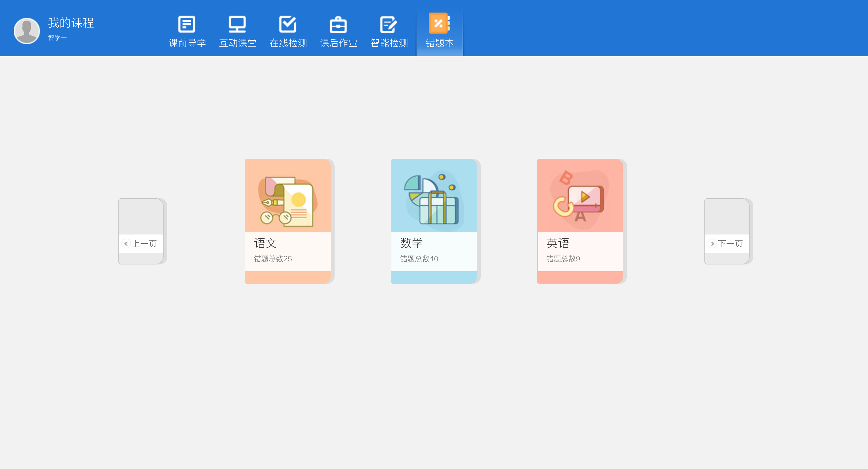Click the left arrow circle icon
Image resolution: width=868 pixels, height=469 pixels.
126,243
